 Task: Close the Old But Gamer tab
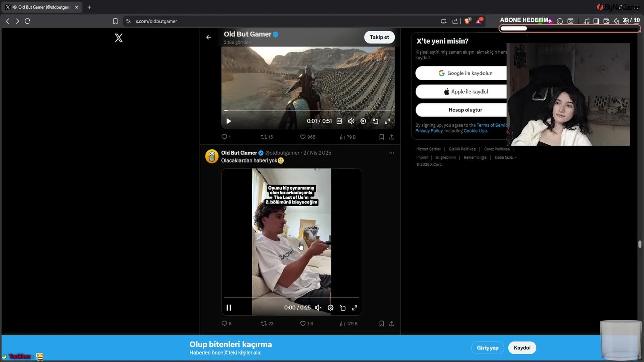[77, 7]
